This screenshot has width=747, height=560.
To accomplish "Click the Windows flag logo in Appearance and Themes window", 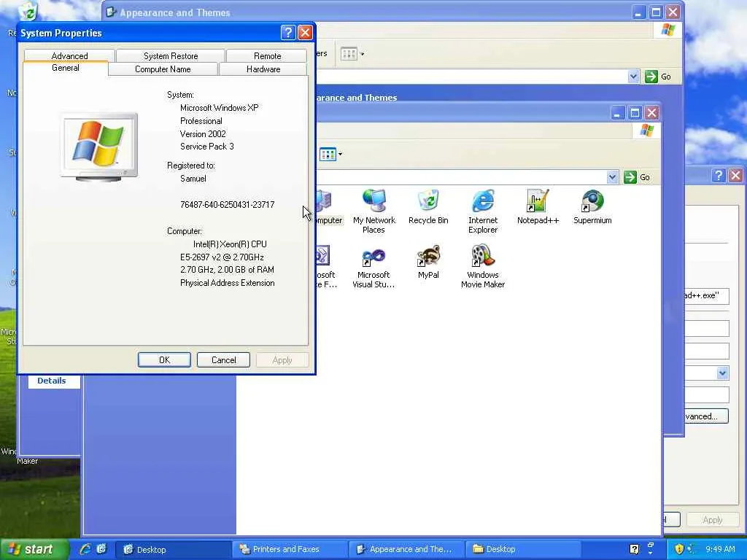I will (x=668, y=29).
